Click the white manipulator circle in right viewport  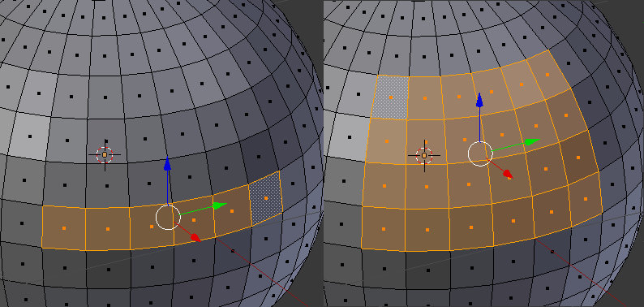(480, 153)
